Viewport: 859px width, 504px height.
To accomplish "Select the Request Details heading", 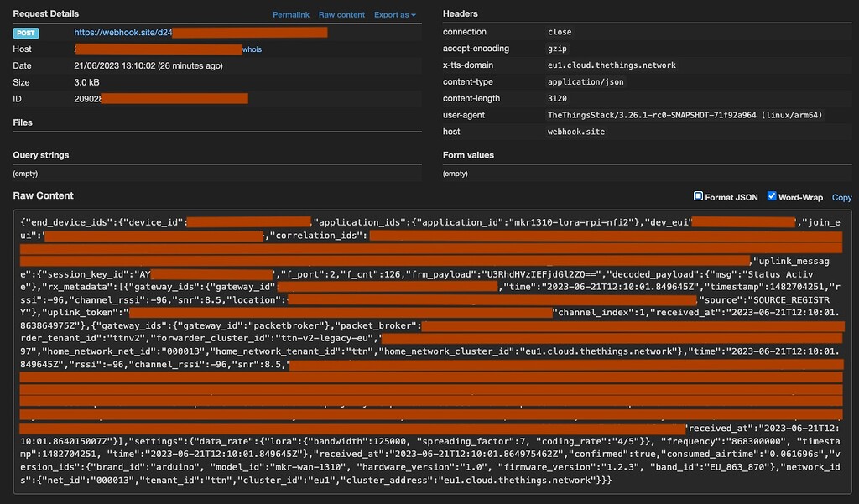I will [x=44, y=13].
